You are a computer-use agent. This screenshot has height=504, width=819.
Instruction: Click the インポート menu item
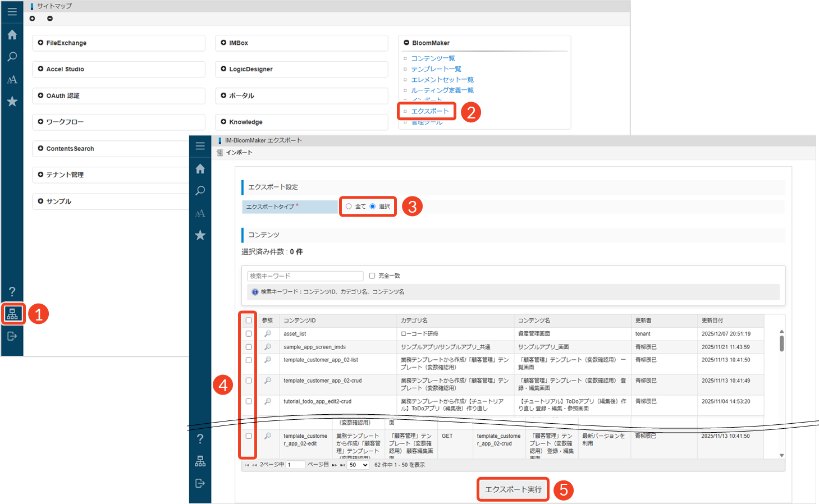tap(239, 153)
